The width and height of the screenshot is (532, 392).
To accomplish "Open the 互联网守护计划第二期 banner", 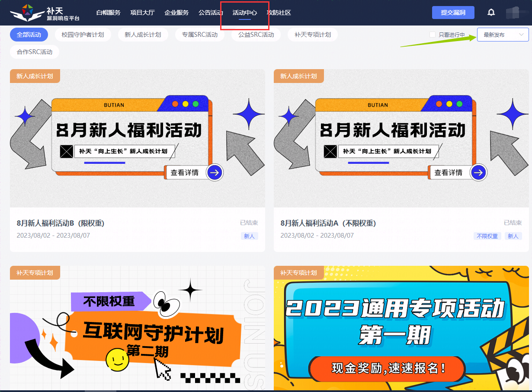I will click(138, 328).
